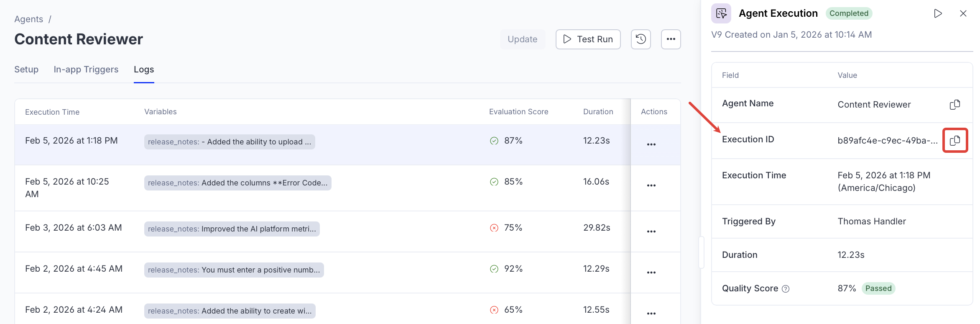Open actions menu for the 87% execution

coord(651,144)
